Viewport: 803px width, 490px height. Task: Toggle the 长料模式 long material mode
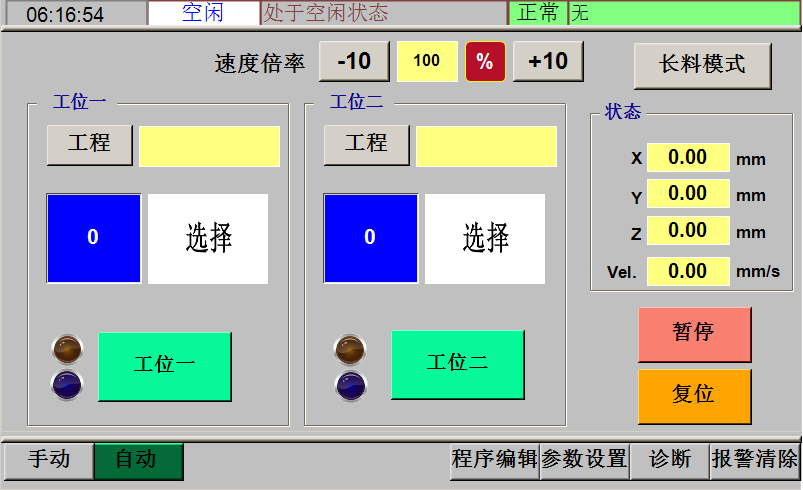[x=702, y=65]
